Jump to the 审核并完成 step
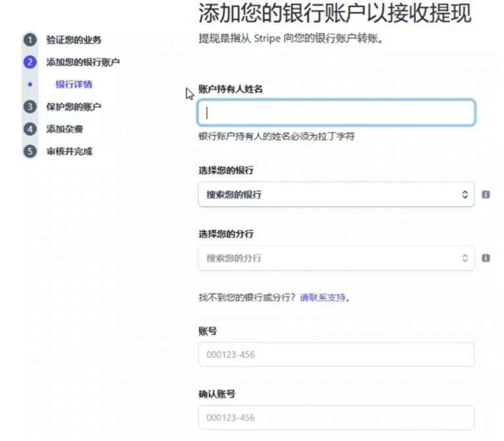The height and width of the screenshot is (441, 504). [69, 151]
